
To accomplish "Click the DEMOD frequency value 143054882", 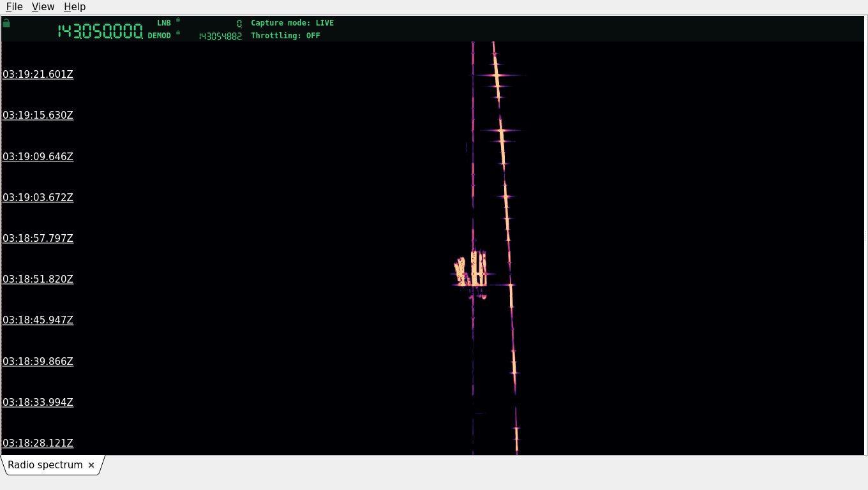I will coord(220,36).
